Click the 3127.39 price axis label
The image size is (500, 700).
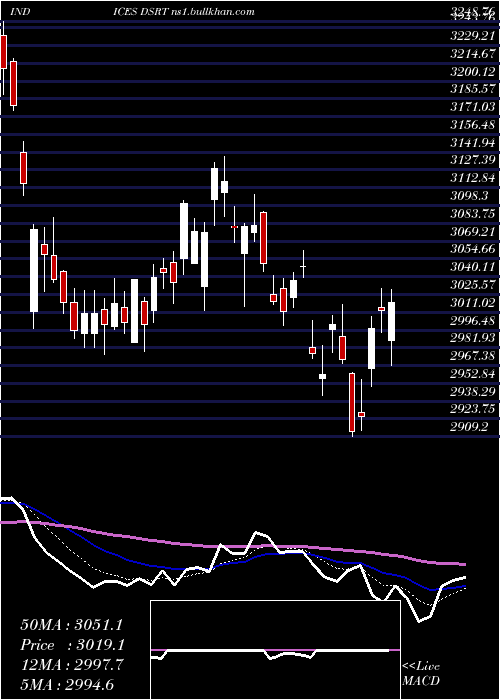coord(473,160)
